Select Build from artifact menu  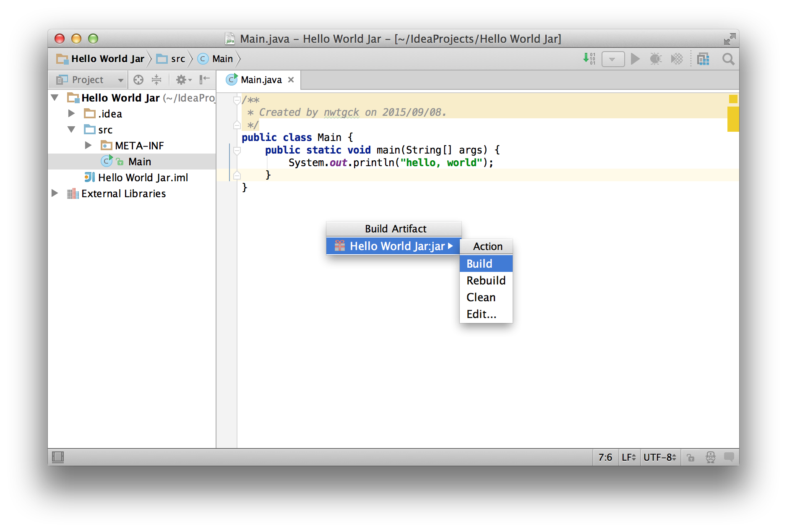(x=479, y=263)
